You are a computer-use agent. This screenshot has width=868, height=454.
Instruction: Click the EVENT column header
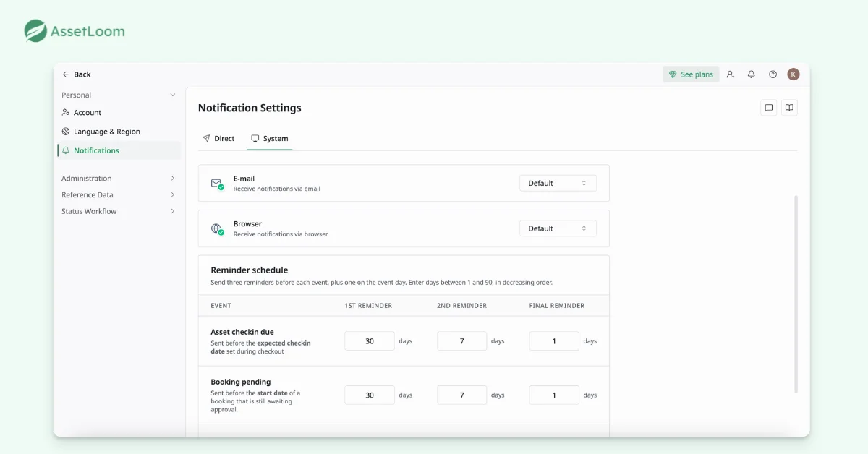click(221, 306)
